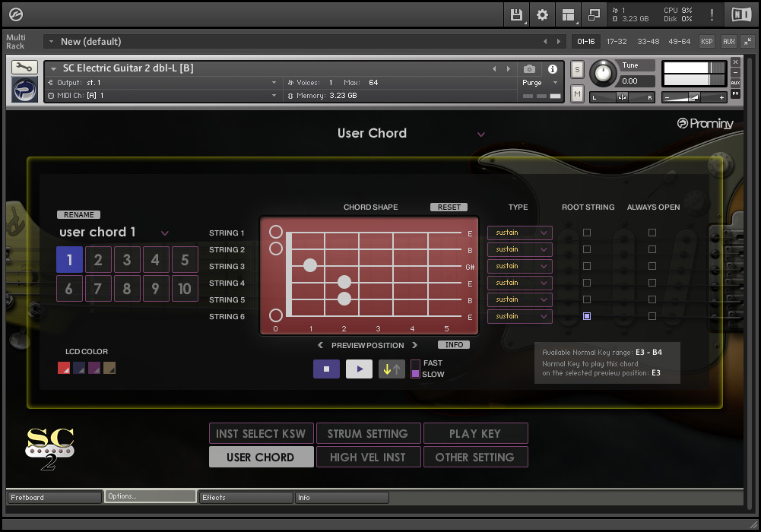Move preview position left
This screenshot has height=532, width=761.
[x=320, y=345]
